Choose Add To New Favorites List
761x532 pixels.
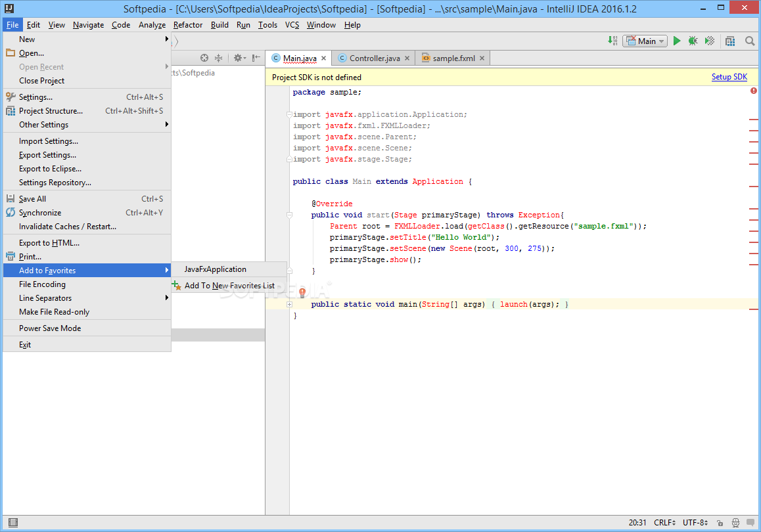point(229,286)
